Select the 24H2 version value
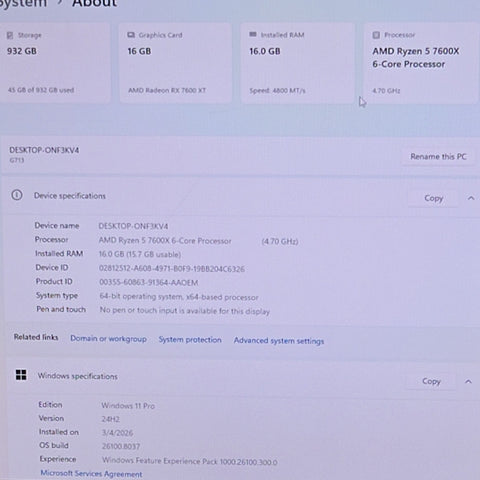The image size is (480, 480). (x=110, y=419)
